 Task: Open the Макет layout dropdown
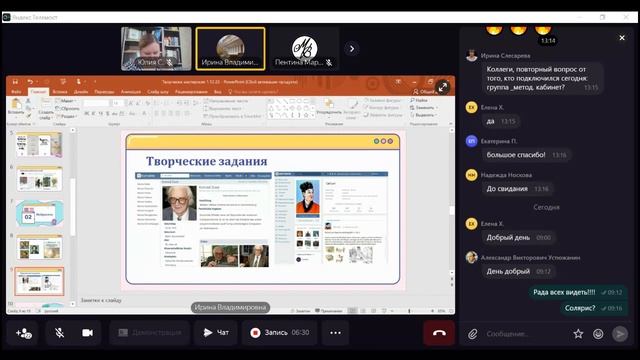66,101
